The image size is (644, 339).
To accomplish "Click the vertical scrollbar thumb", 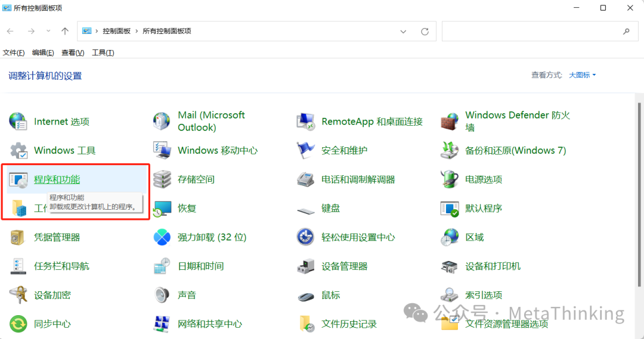I will [x=639, y=195].
